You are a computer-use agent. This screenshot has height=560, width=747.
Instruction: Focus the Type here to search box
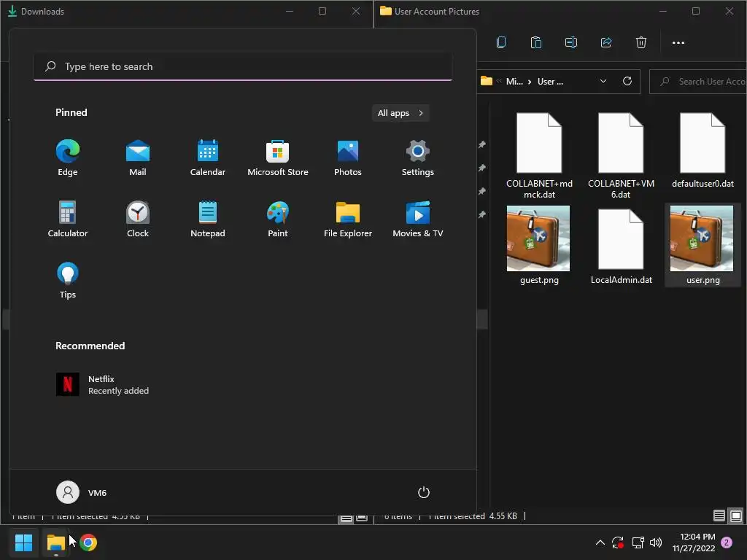243,66
